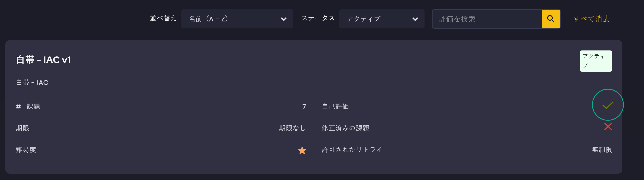Image resolution: width=644 pixels, height=180 pixels.
Task: Click the ステータス label
Action: pyautogui.click(x=318, y=18)
